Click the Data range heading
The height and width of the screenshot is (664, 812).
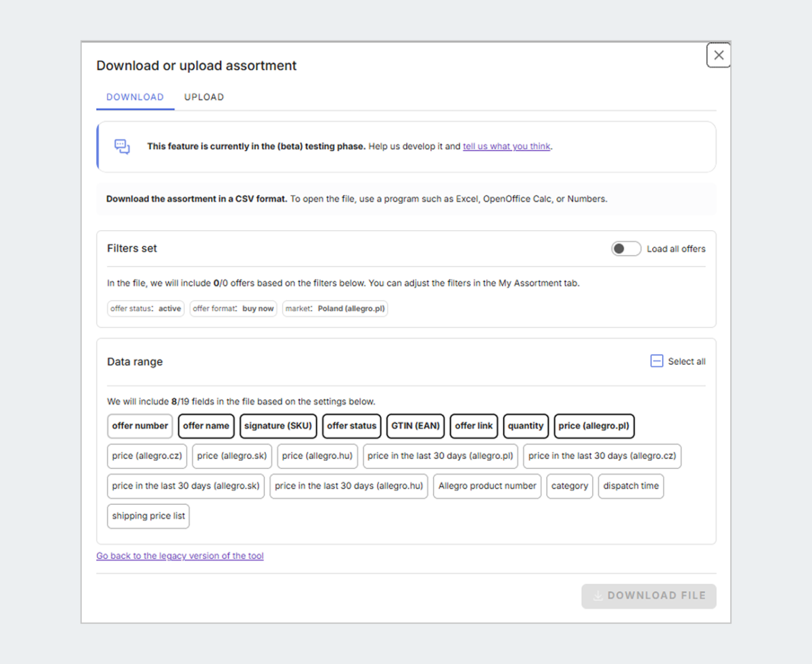pyautogui.click(x=135, y=362)
